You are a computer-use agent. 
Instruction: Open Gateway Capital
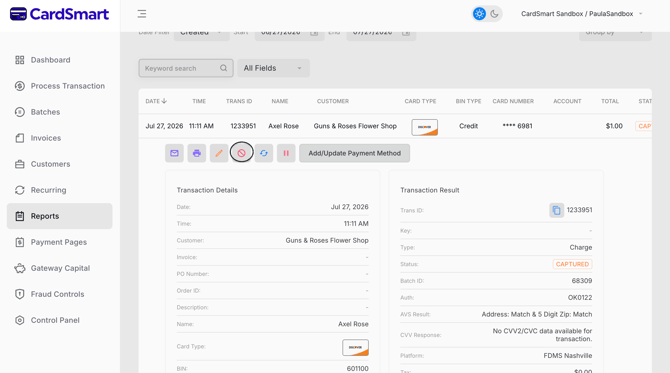pos(59,268)
